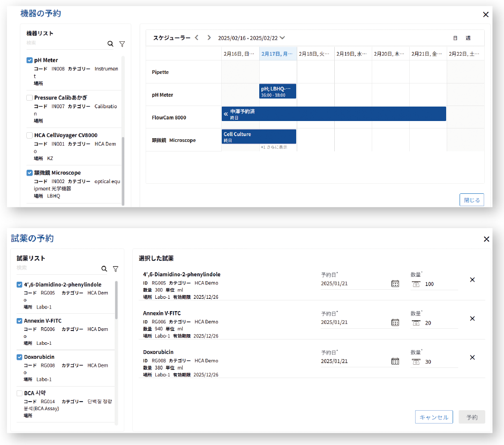Click the search icon in 試薬リスト
Screen dimensions: 504x445
tap(104, 269)
